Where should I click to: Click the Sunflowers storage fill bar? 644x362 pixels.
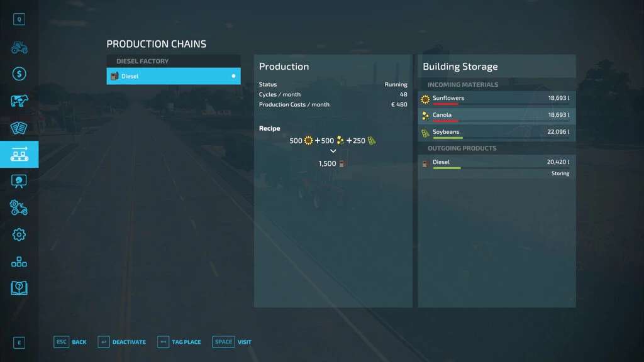tap(445, 104)
